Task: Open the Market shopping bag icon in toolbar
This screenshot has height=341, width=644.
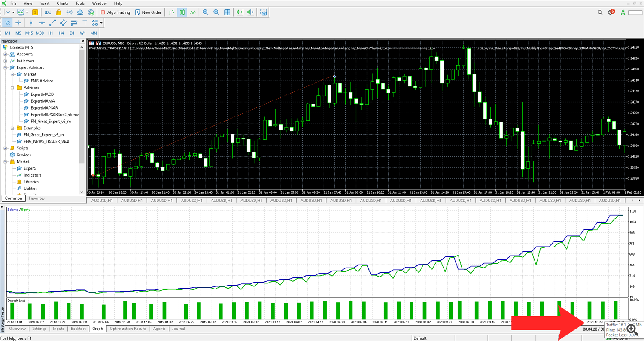Action: click(60, 12)
